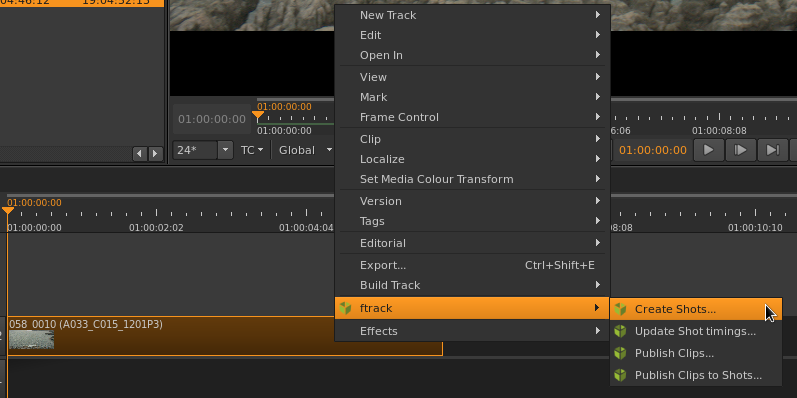797x398 pixels.
Task: Open the TC time display dropdown
Action: pyautogui.click(x=252, y=150)
